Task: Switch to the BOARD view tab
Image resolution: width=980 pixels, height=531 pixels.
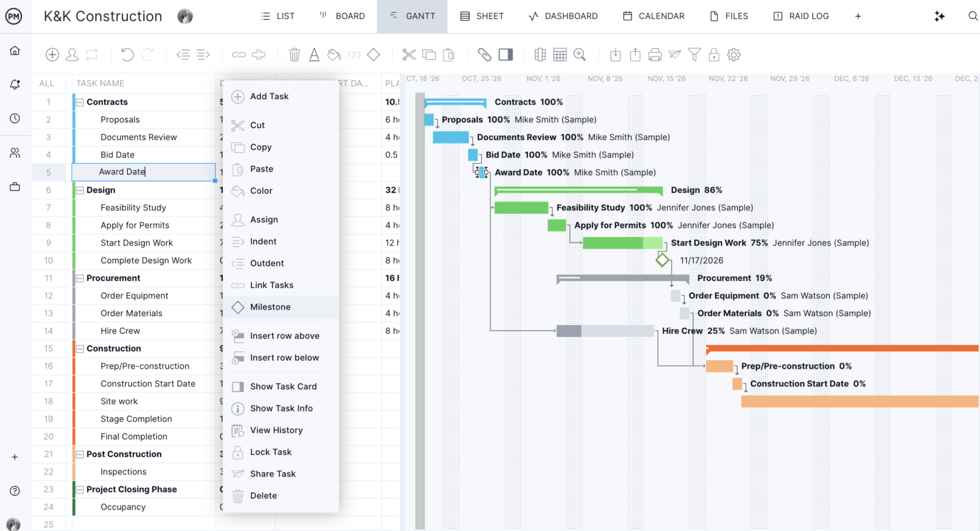Action: pos(342,17)
